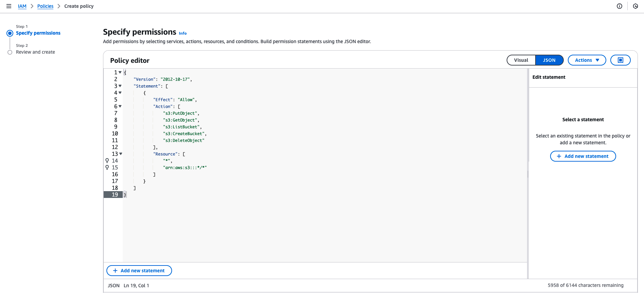
Task: Click the lightbulb hint on line 15
Action: (x=107, y=167)
